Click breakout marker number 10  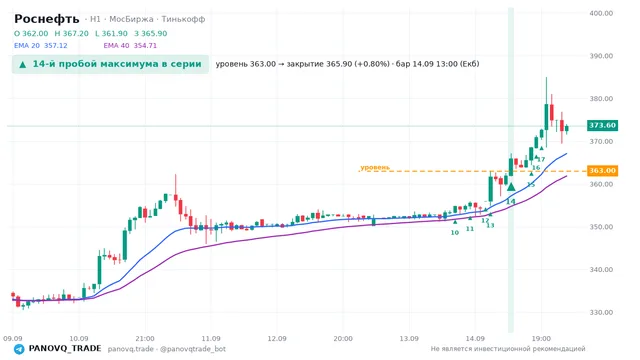point(455,233)
